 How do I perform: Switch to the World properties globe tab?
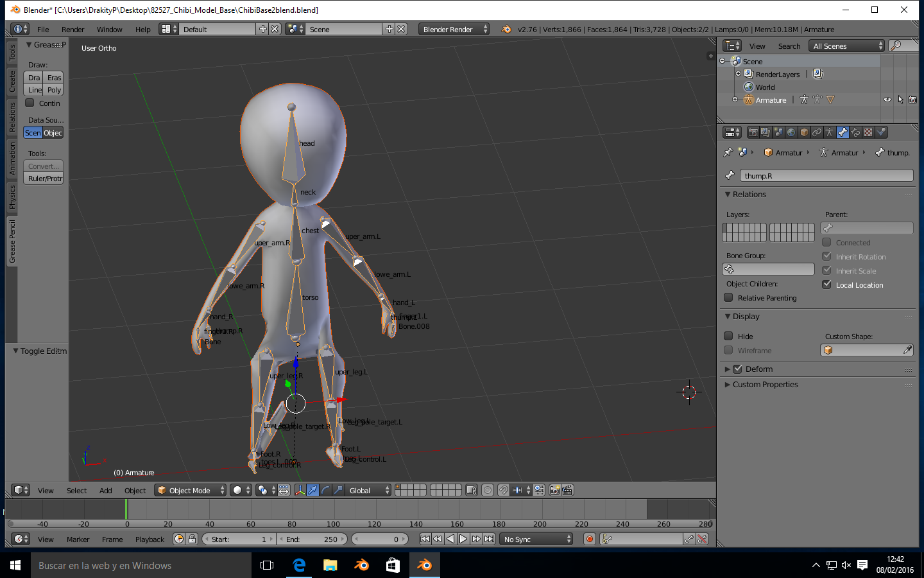791,132
